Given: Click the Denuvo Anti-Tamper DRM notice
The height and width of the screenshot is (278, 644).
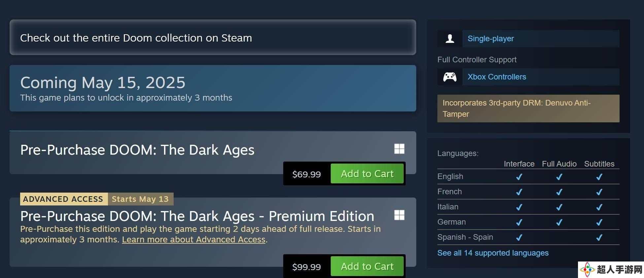Looking at the screenshot, I should pyautogui.click(x=528, y=108).
